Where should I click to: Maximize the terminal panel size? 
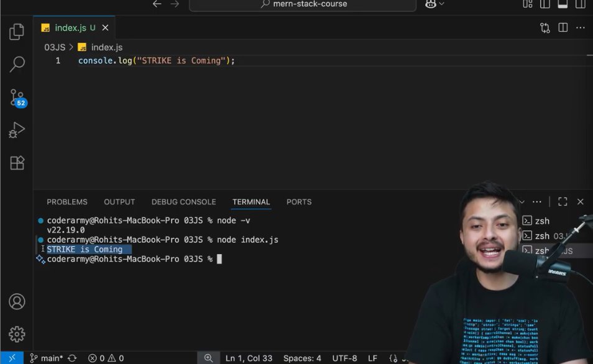tap(563, 202)
